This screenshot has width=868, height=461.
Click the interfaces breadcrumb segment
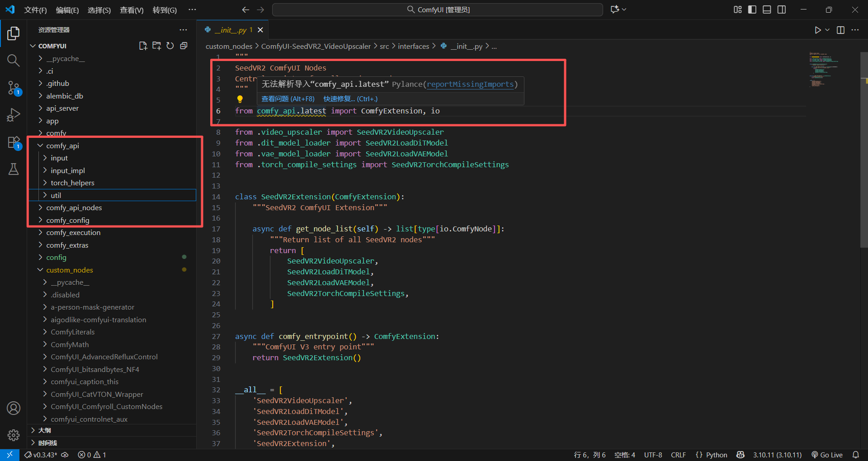pyautogui.click(x=413, y=46)
